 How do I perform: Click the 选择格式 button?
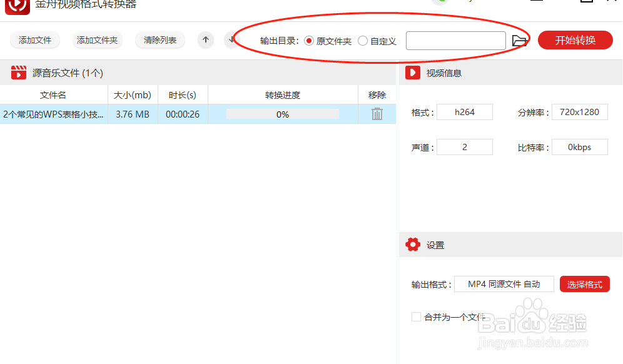pos(584,283)
